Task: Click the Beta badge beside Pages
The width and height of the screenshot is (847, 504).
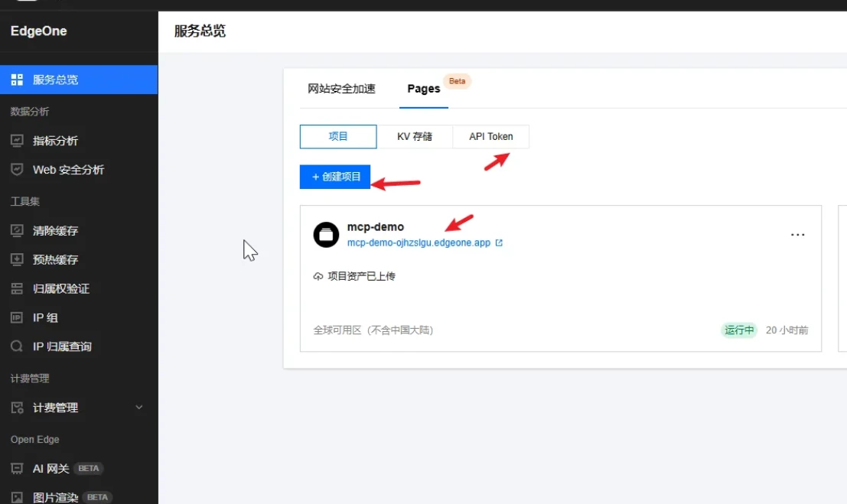Action: [457, 81]
